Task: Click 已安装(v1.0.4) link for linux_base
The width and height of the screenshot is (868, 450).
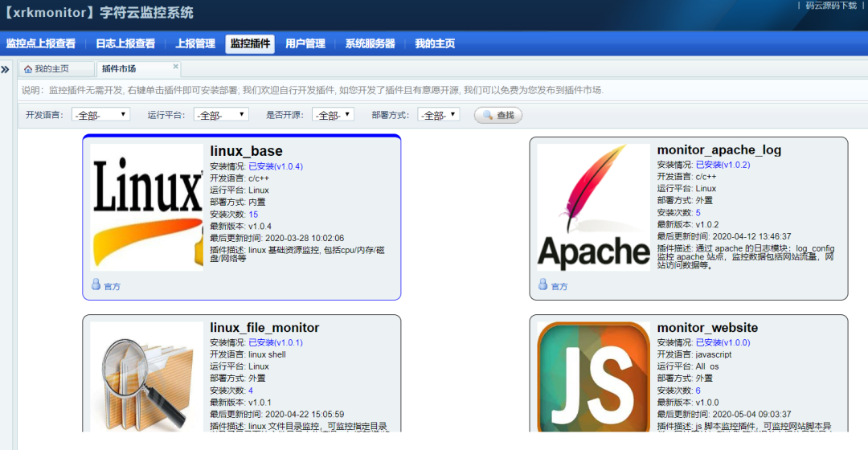Action: [276, 166]
